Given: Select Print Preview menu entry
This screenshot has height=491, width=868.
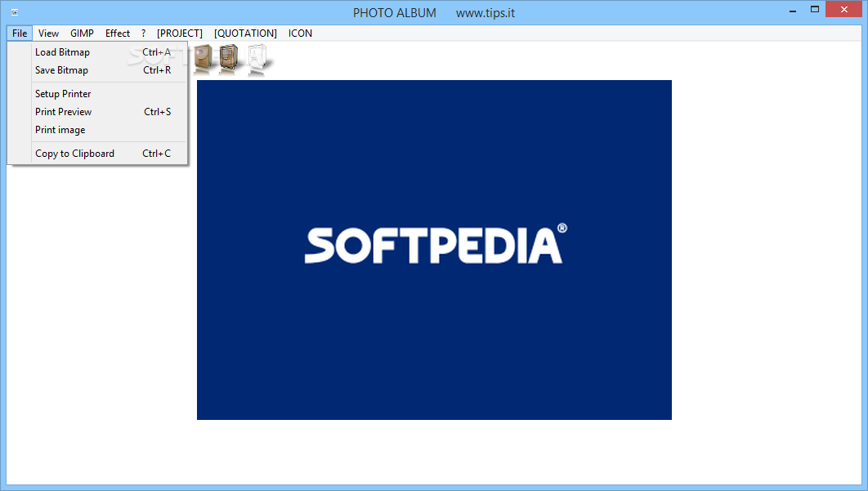Looking at the screenshot, I should click(98, 112).
